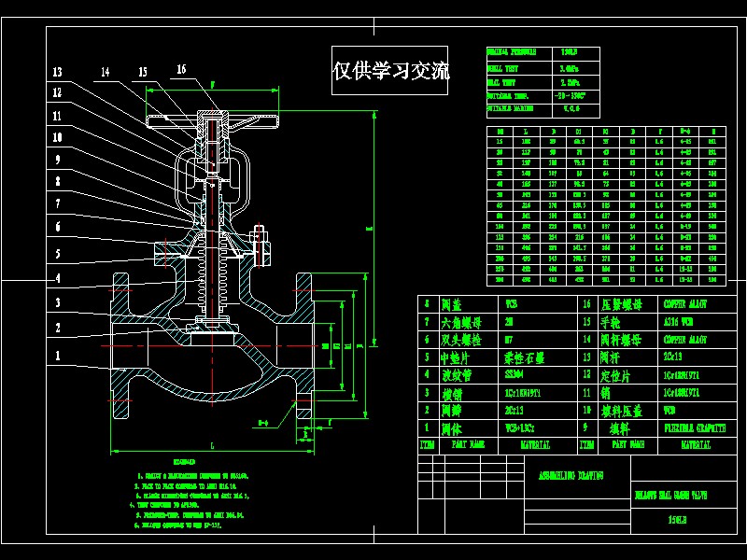The height and width of the screenshot is (560, 747).
Task: Select the 2Cr13 material for 阀瓣
Action: [x=514, y=410]
